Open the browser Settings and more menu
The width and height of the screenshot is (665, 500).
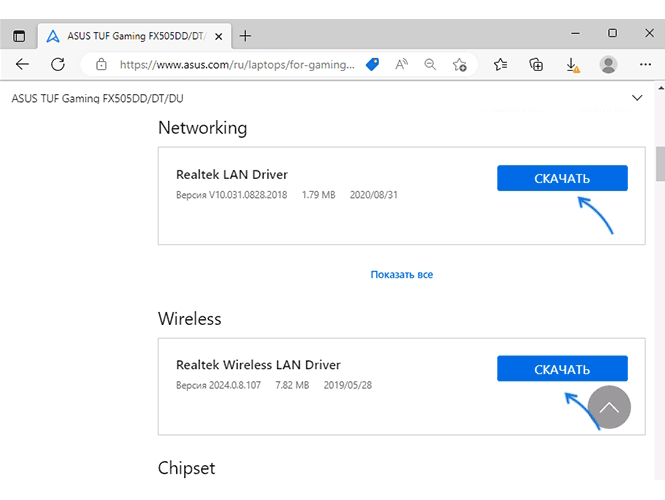coord(645,64)
